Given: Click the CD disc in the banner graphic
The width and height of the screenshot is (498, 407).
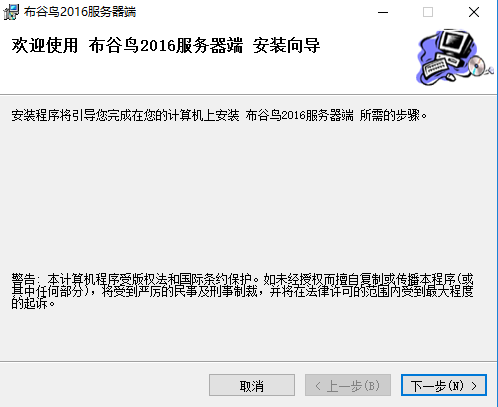Looking at the screenshot, I should coord(477,65).
